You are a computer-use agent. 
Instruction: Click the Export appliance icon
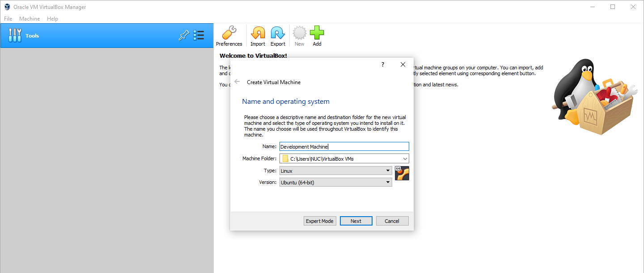[278, 36]
